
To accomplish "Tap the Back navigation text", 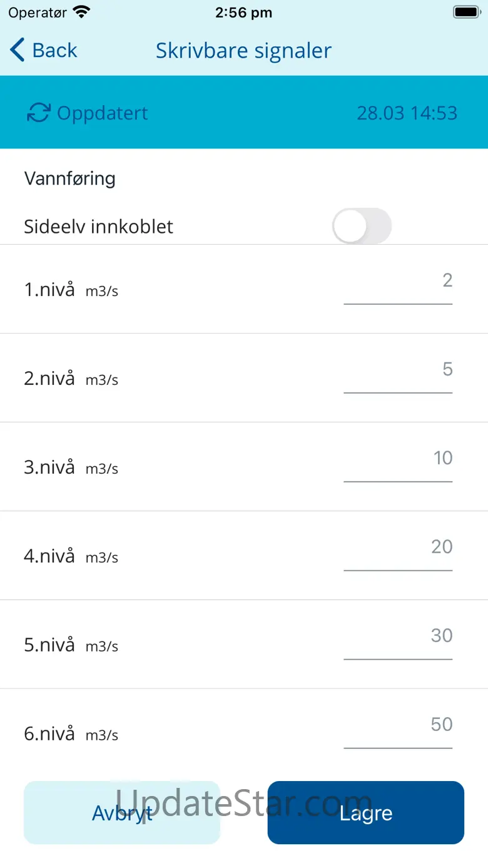I will tap(54, 50).
